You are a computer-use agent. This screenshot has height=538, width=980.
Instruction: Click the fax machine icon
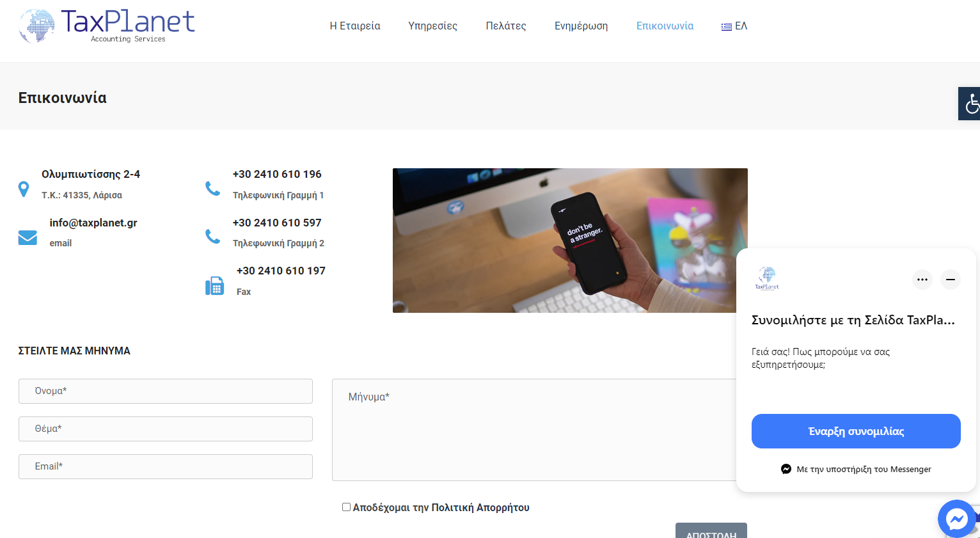coord(214,286)
